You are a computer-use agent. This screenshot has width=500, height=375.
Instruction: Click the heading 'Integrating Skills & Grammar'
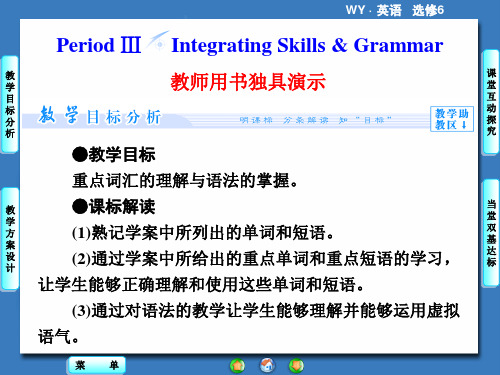(307, 45)
